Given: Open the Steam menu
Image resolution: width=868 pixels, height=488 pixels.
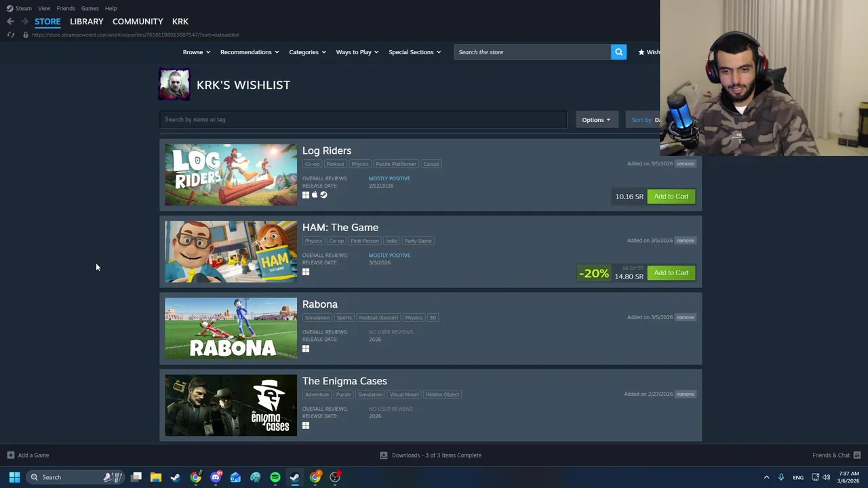Looking at the screenshot, I should pyautogui.click(x=24, y=8).
